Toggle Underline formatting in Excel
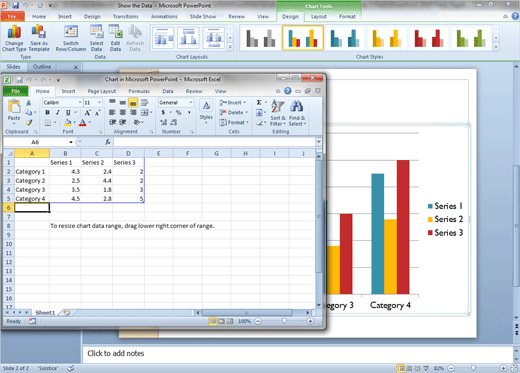520x373 pixels. click(x=68, y=113)
